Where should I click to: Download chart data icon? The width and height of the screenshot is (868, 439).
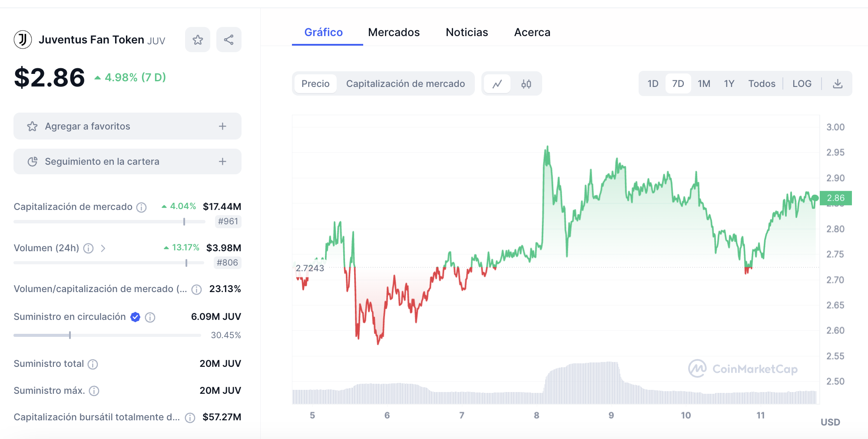tap(838, 84)
